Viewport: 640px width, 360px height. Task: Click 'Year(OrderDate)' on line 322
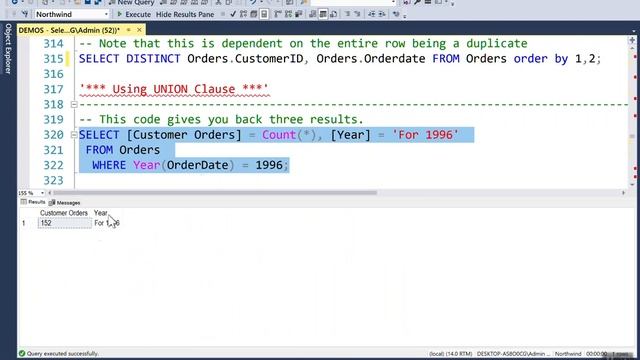[183, 165]
